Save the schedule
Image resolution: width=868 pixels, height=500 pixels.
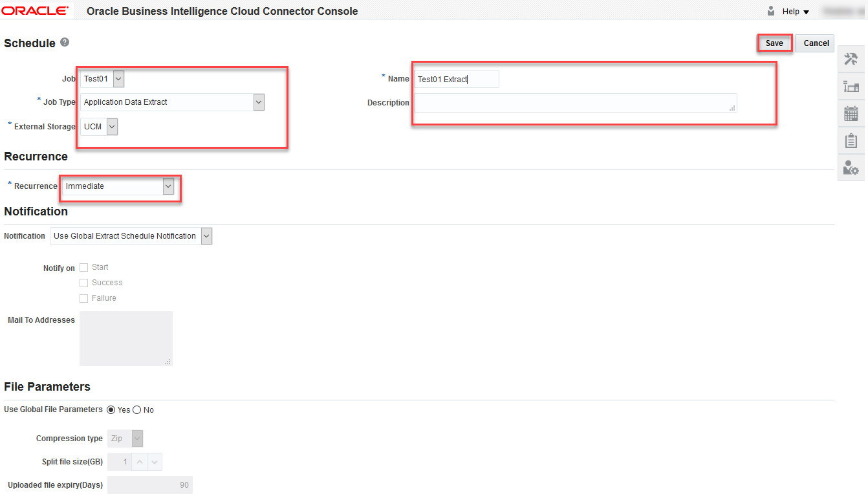(774, 43)
